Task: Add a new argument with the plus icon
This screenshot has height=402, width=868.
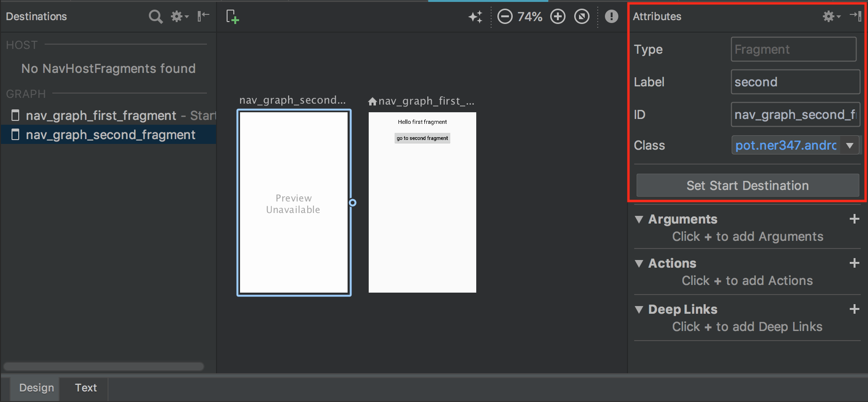Action: pyautogui.click(x=854, y=219)
